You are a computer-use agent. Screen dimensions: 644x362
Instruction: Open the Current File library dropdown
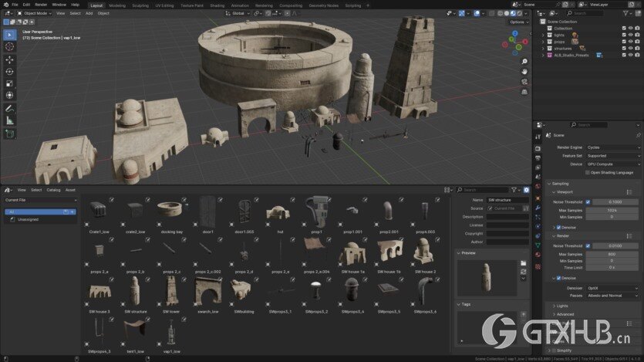coord(40,200)
